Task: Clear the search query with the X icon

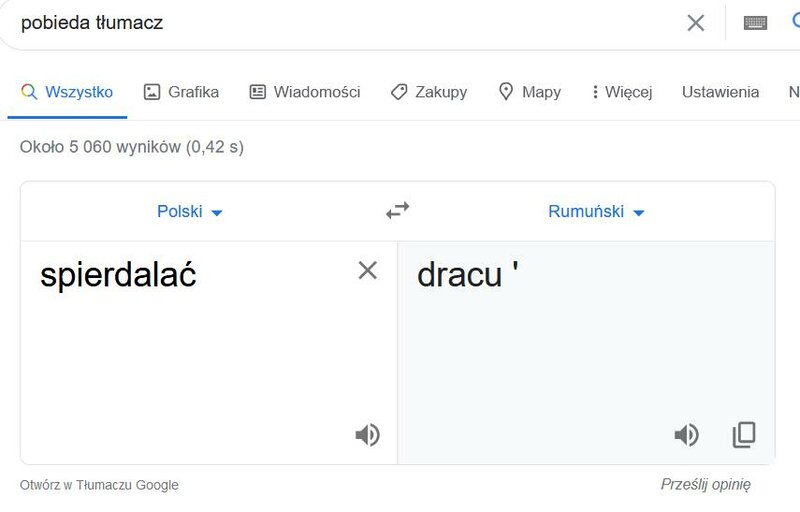Action: 695,23
